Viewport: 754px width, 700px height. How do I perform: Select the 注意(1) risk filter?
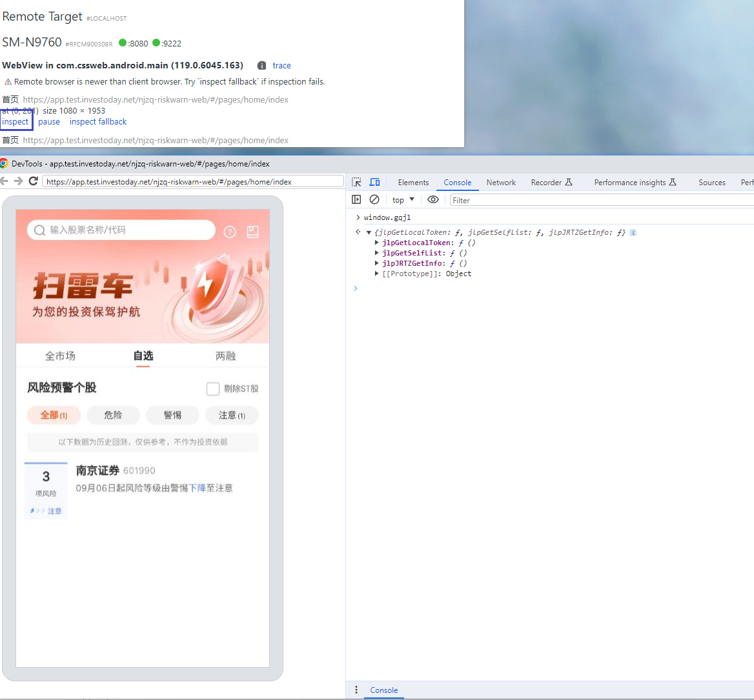232,415
